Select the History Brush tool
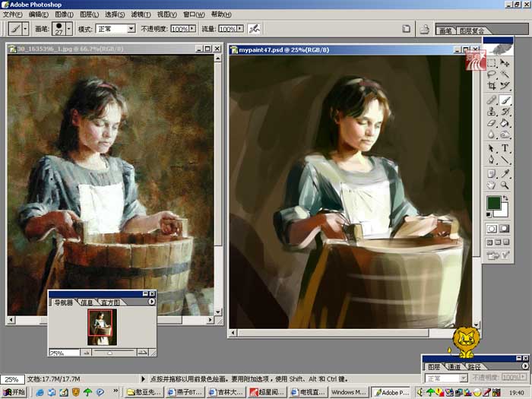532x399 pixels. [505, 112]
